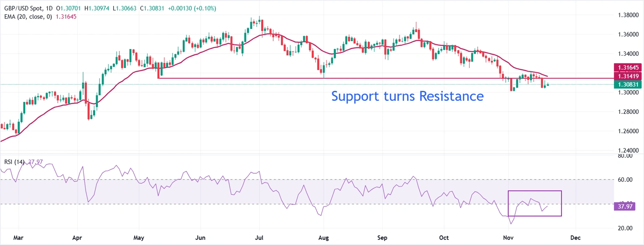Viewport: 644px width, 245px height.
Task: Click the Jul label on the time axis
Action: point(259,238)
